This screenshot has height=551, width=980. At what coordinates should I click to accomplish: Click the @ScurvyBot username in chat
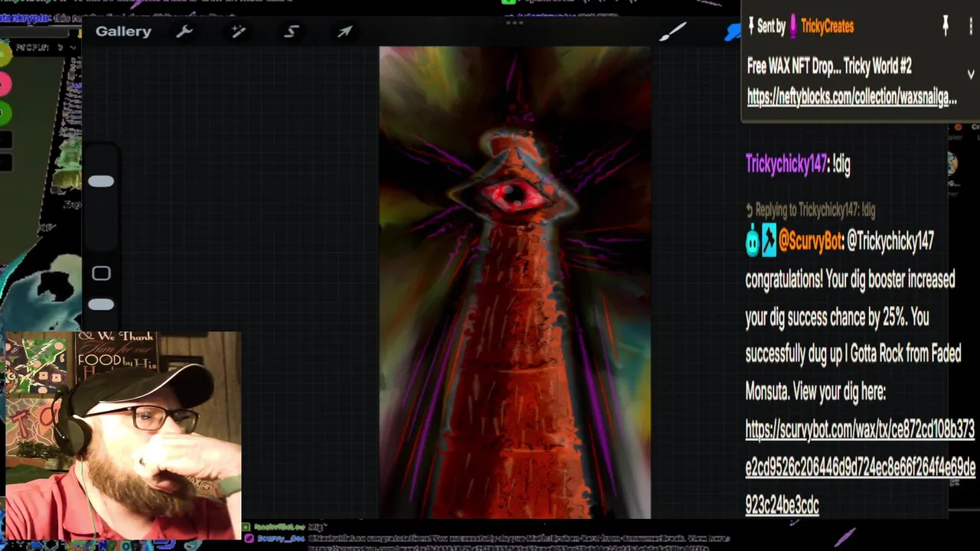click(x=811, y=241)
